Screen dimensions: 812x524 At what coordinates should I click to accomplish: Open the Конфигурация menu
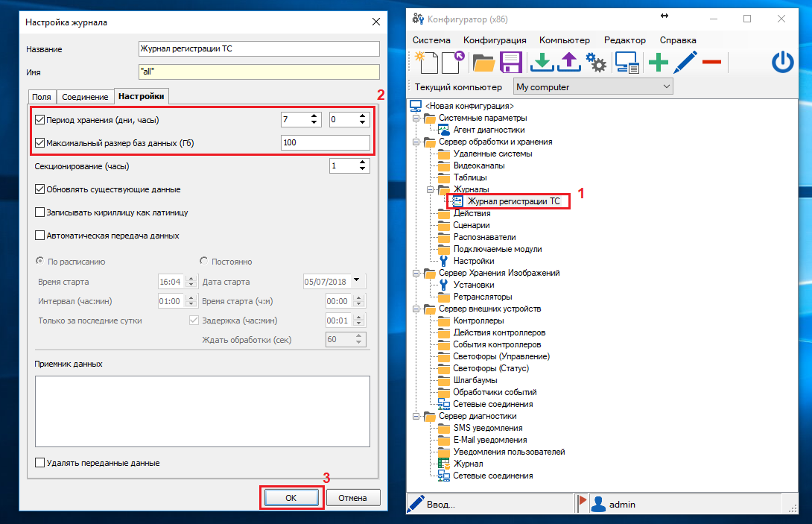495,40
